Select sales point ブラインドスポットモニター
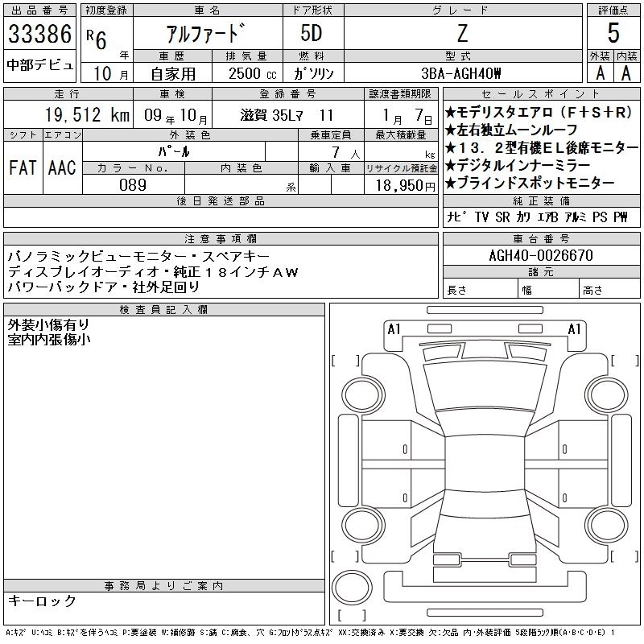The height and width of the screenshot is (644, 644). click(x=530, y=183)
